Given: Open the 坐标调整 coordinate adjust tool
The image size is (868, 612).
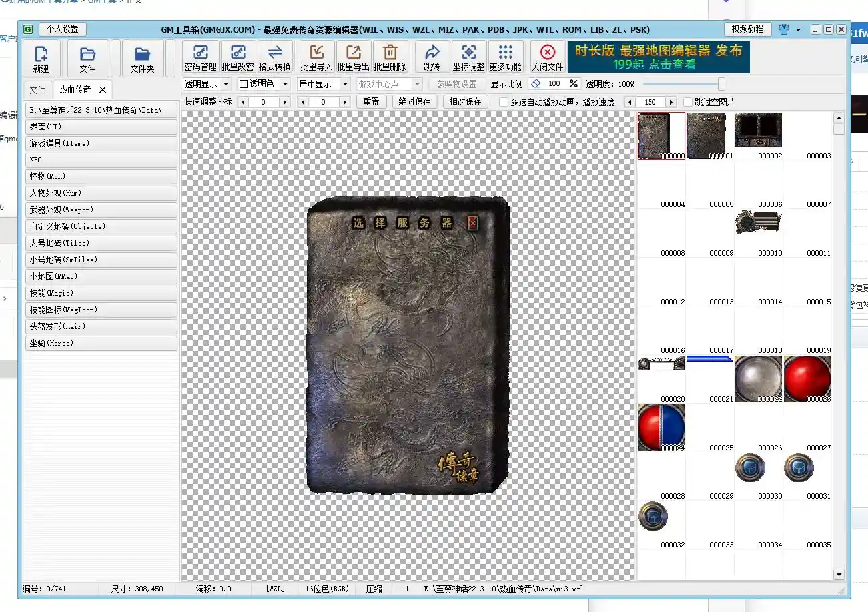Looking at the screenshot, I should 468,57.
